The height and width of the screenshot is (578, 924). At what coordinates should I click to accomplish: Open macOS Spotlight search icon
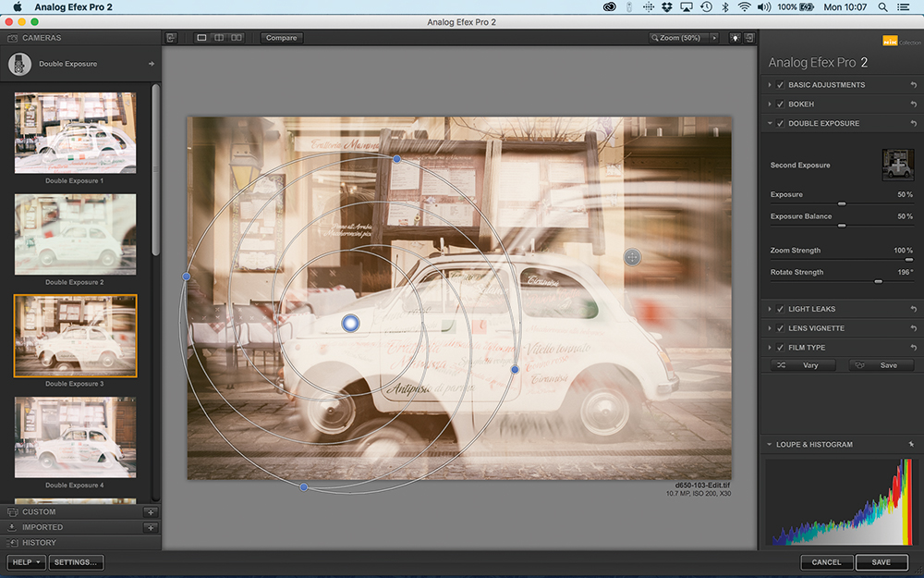point(882,7)
